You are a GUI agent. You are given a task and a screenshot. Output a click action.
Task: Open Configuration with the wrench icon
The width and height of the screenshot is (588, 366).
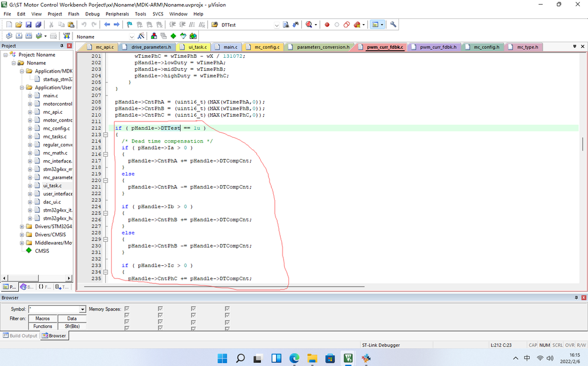pyautogui.click(x=393, y=25)
